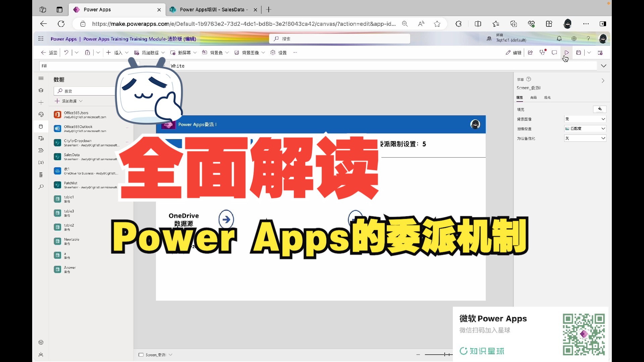The image size is (644, 362).
Task: Open the Media icon in left rail
Action: [41, 138]
